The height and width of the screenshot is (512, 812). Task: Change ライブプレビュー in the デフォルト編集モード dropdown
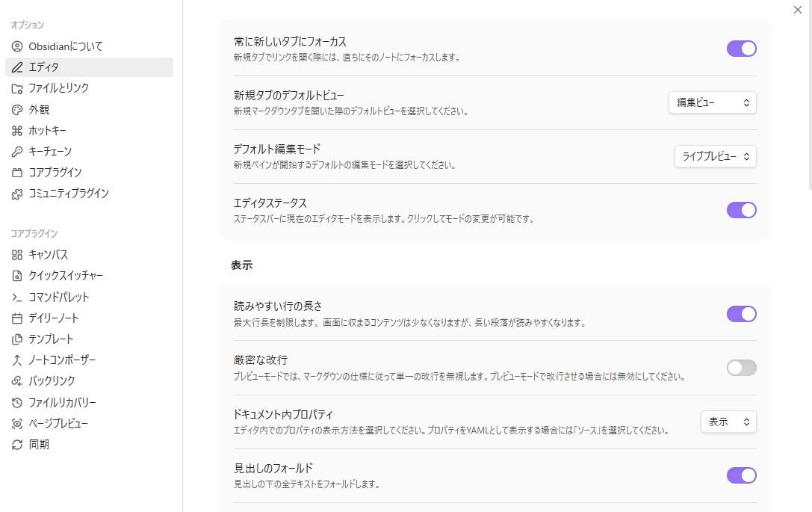715,156
